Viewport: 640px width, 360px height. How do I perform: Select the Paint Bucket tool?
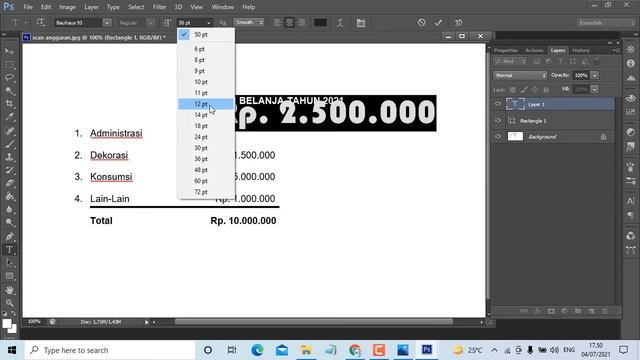pos(9,196)
